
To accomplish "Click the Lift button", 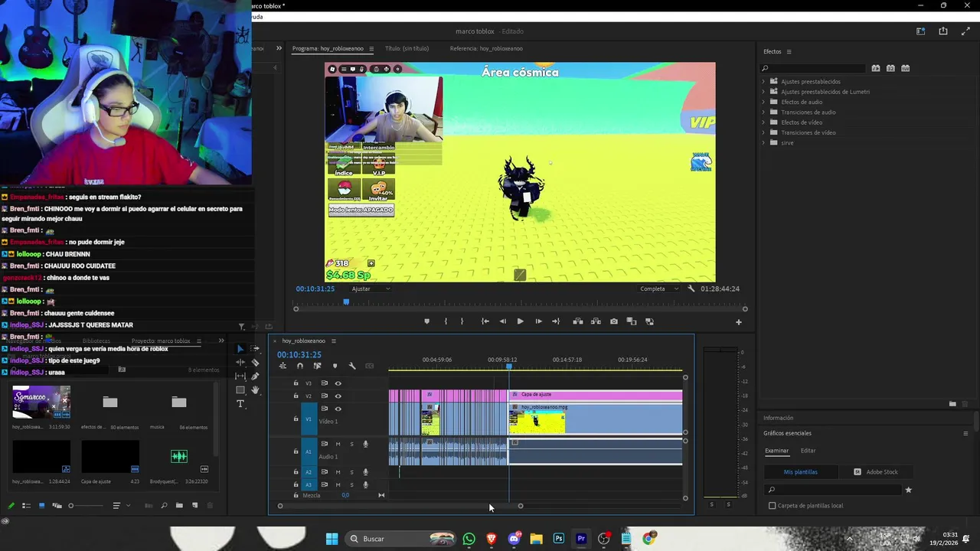I will coord(578,321).
